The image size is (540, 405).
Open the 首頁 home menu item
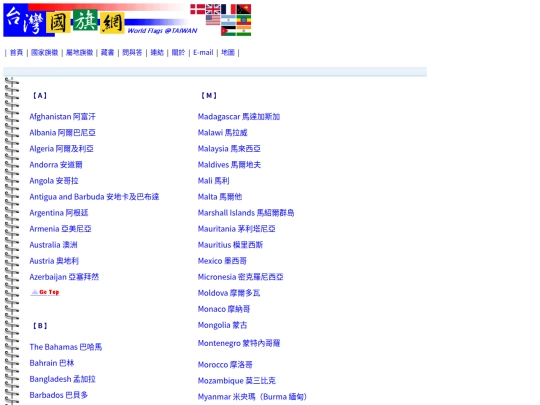click(x=16, y=53)
